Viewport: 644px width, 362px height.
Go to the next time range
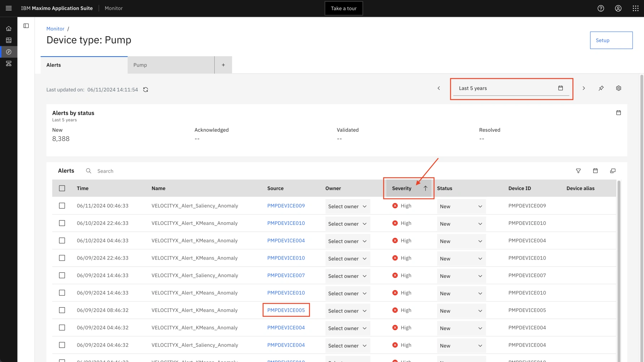[x=584, y=88]
